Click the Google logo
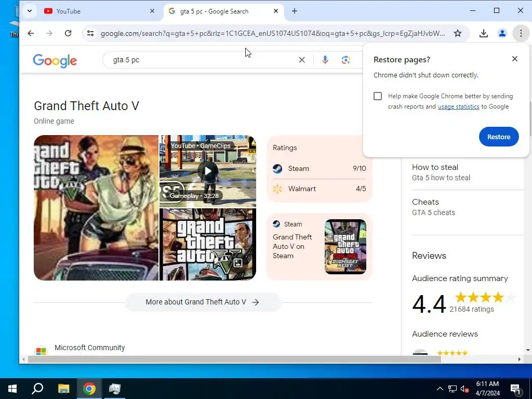Screen dimensions: 532x399 click(55, 60)
